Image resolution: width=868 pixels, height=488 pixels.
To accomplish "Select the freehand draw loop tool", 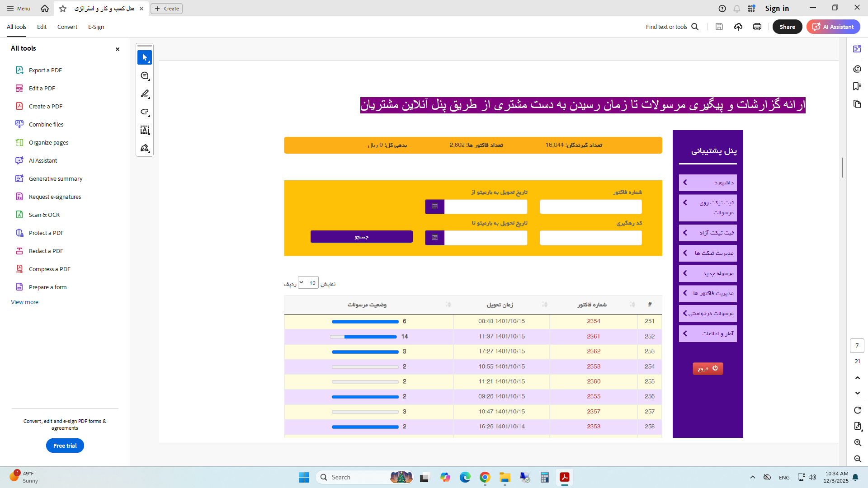I will click(x=145, y=112).
